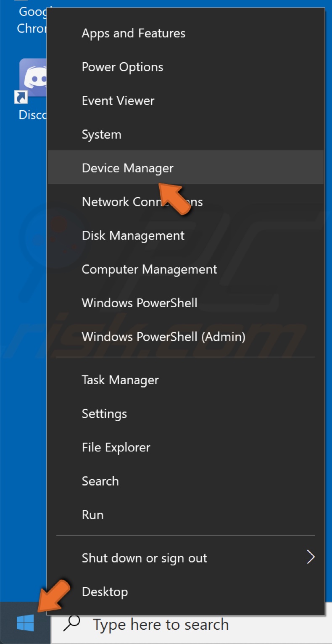Click the search magnifier icon on taskbar
Screen dimensions: 332x644
(x=72, y=624)
